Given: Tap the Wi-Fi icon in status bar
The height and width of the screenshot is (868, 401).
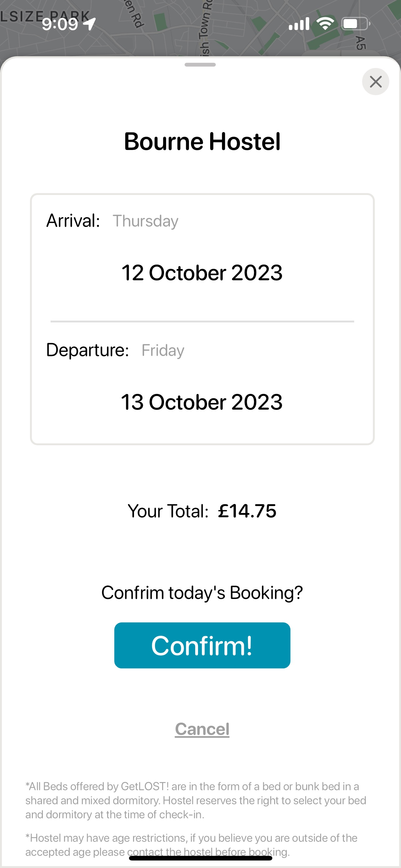Looking at the screenshot, I should click(325, 23).
